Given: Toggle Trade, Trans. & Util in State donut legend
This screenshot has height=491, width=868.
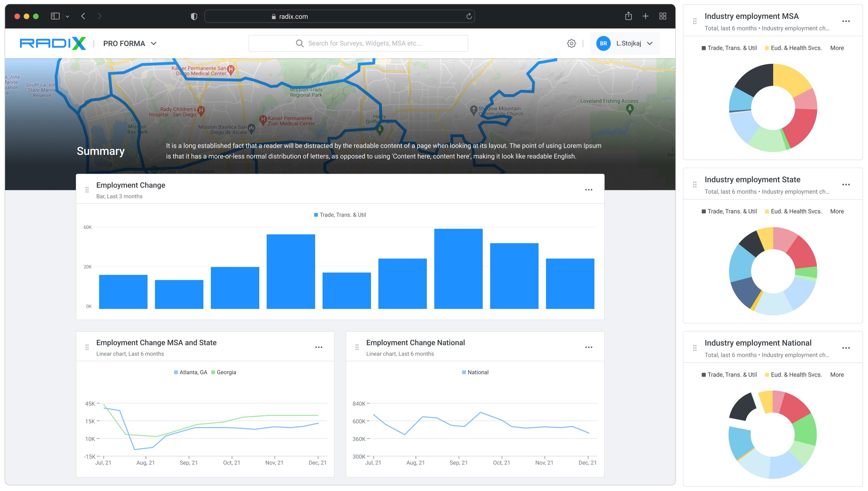Looking at the screenshot, I should tap(729, 212).
